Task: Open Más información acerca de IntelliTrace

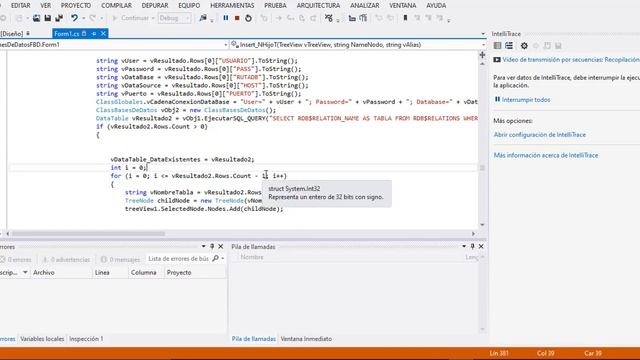Action: (546, 155)
